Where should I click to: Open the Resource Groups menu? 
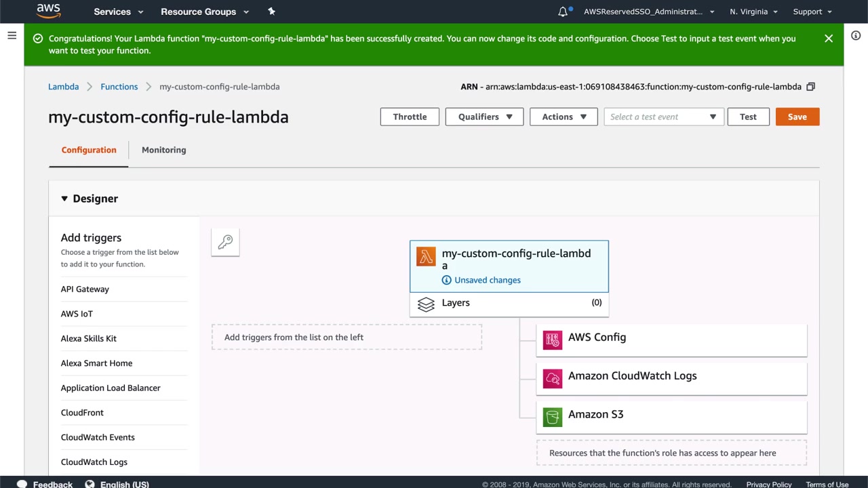click(205, 12)
